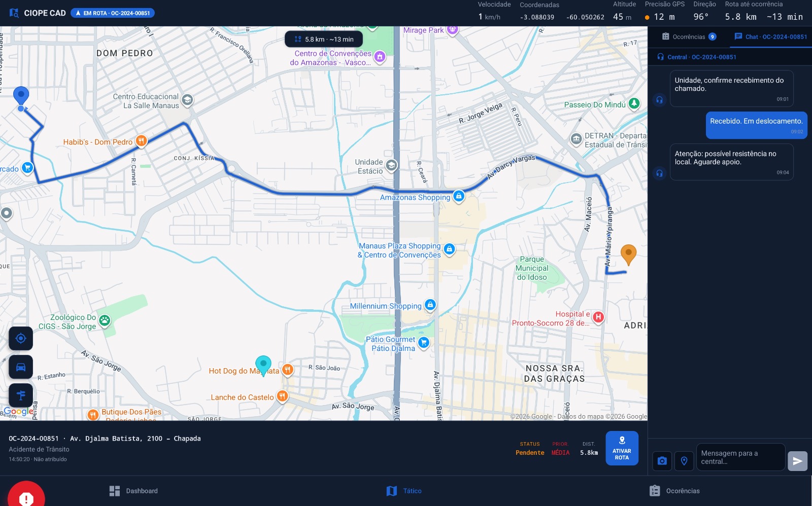Viewport: 812px width, 506px height.
Task: Click Mirage Park marker icon
Action: click(453, 29)
